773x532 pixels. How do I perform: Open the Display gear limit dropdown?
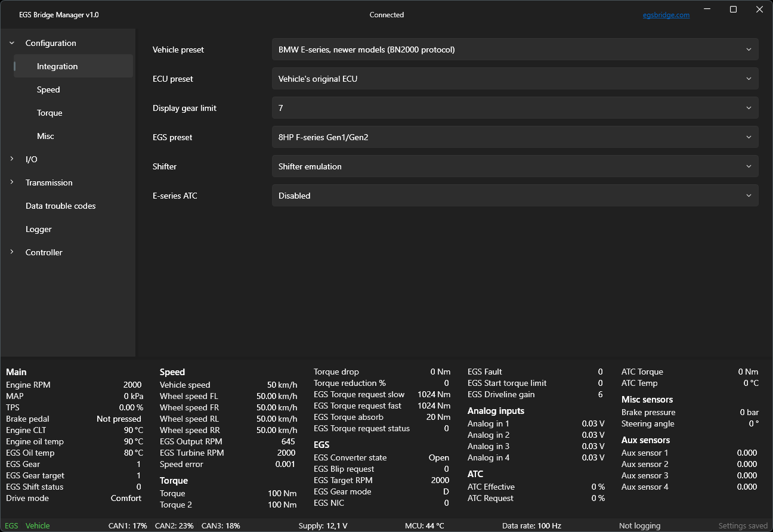tap(515, 108)
